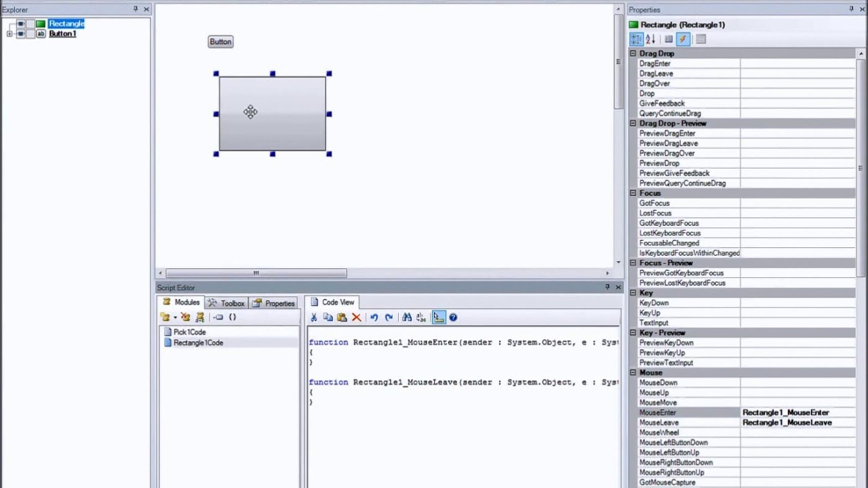
Task: Open Rectangle1Code module
Action: click(x=198, y=343)
